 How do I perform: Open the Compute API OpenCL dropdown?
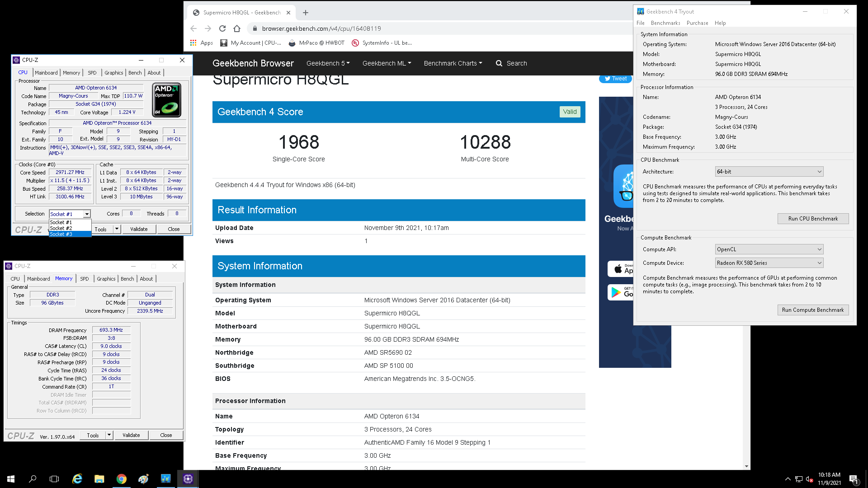(769, 249)
